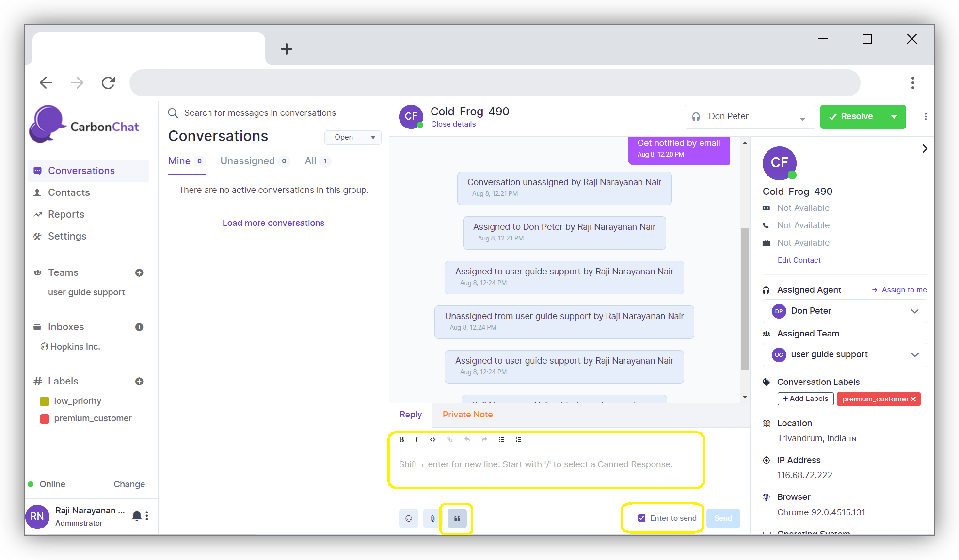Click the emoji picker icon
959x560 pixels.
pos(409,518)
